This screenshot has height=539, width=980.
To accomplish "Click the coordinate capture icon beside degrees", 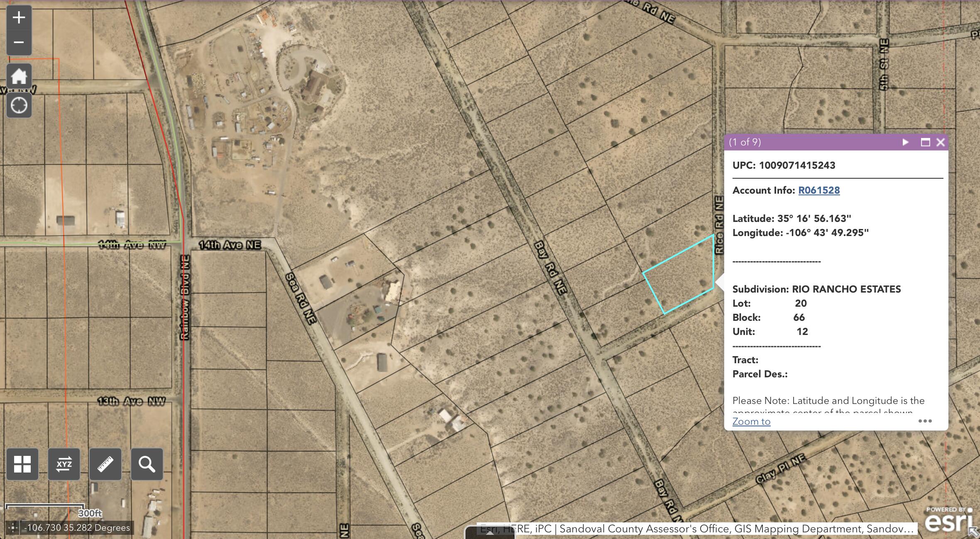I will tap(13, 528).
